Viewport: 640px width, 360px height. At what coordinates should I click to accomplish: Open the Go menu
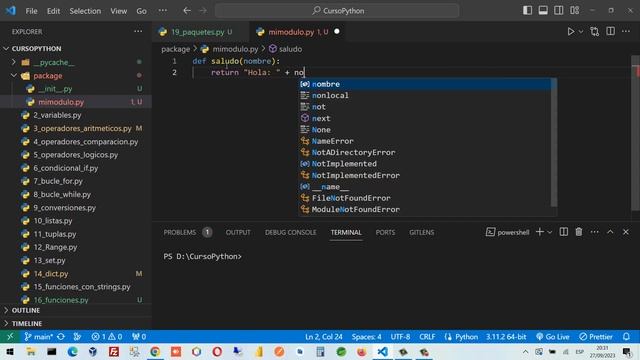click(141, 11)
